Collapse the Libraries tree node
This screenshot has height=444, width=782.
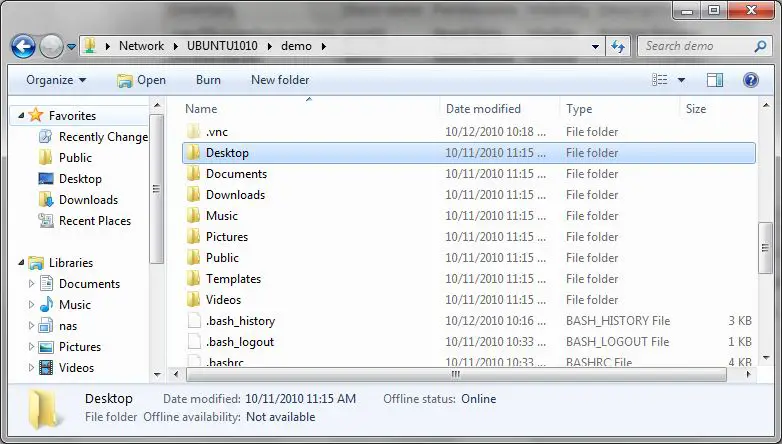click(21, 263)
